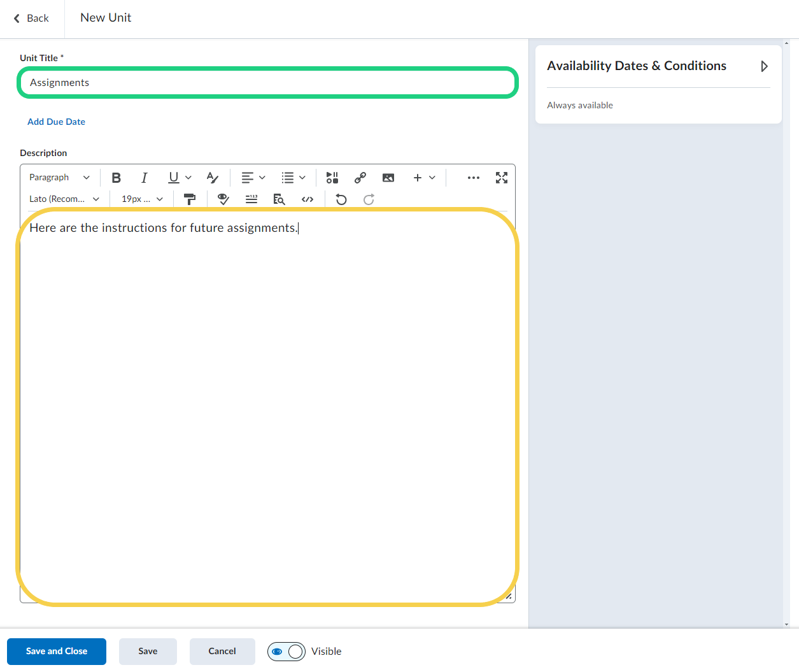Click Save and Close
This screenshot has width=799, height=672.
(x=57, y=652)
